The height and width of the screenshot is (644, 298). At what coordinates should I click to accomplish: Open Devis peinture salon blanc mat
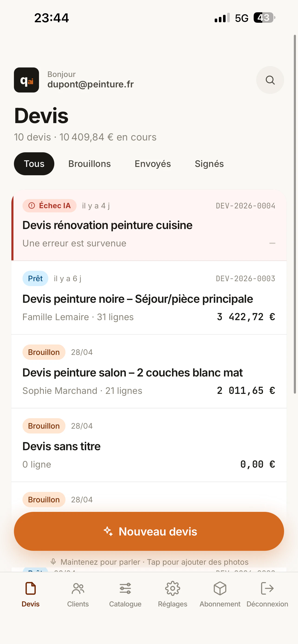149,372
